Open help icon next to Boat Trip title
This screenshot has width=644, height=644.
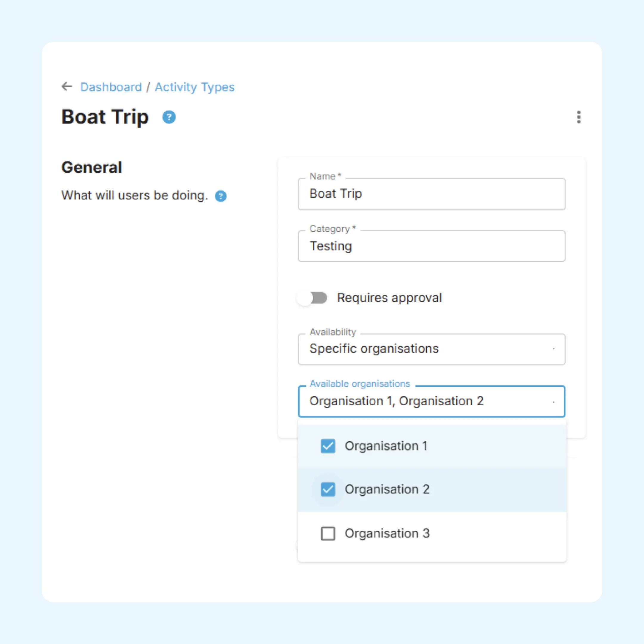coord(169,117)
